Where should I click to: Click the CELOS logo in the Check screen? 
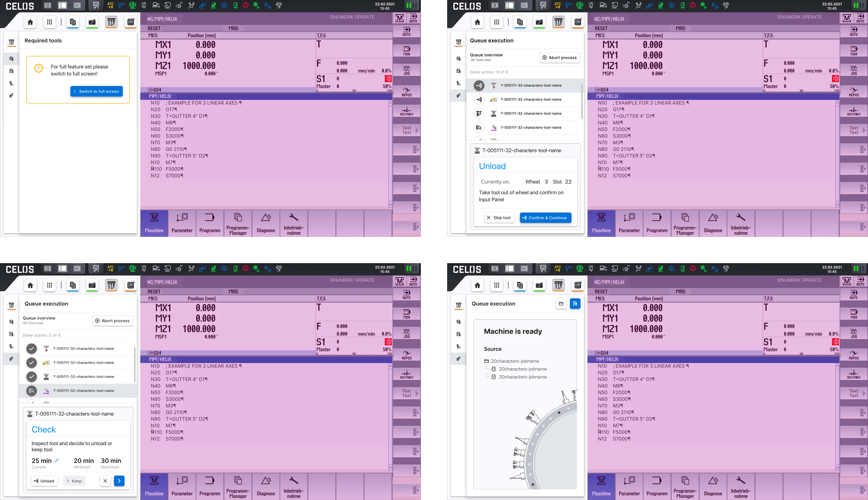tap(20, 269)
